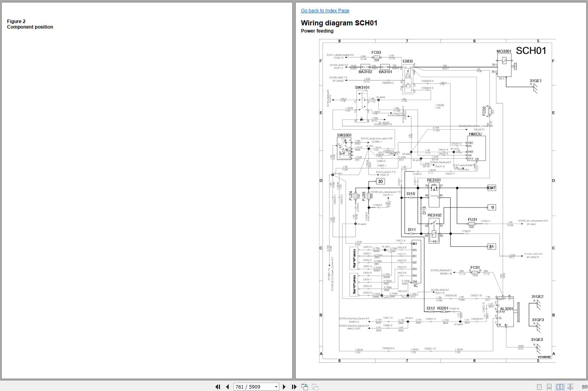Screen dimensions: 588x391
Task: Click the zoom percentage value 89
Action: click(584, 387)
